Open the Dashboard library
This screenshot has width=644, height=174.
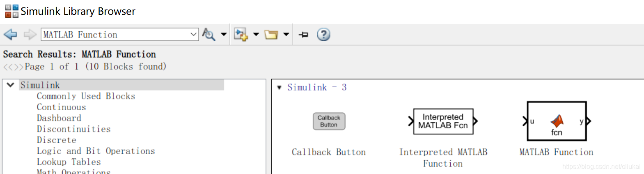tap(59, 118)
